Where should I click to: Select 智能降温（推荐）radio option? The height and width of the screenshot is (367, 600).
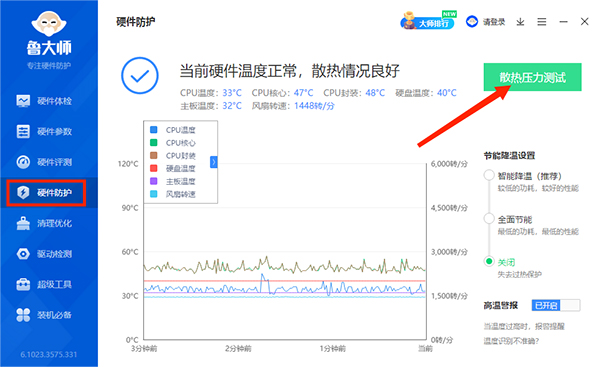(x=489, y=175)
